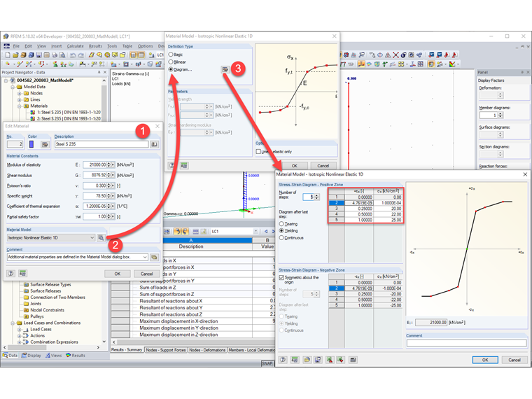Click the Excel export icon in stress-strain dialog
Image resolution: width=532 pixels, height=399 pixels.
pyautogui.click(x=330, y=360)
